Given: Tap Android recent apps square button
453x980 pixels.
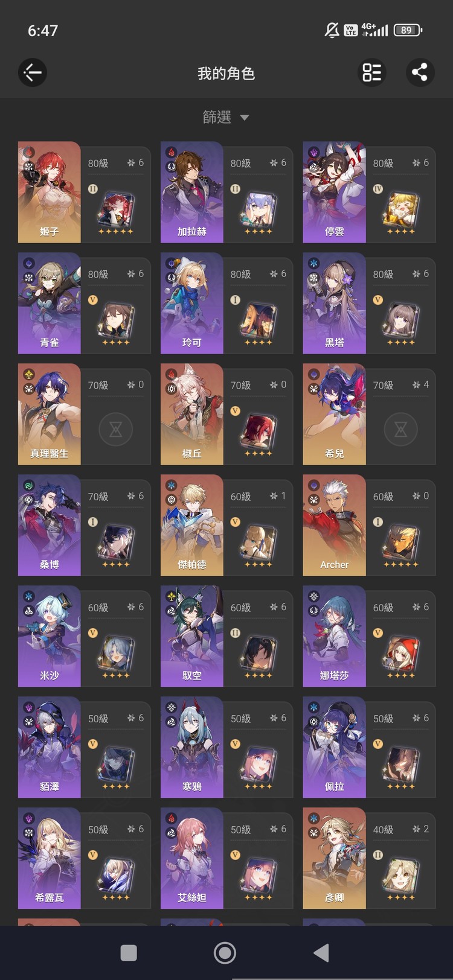Looking at the screenshot, I should 129,953.
